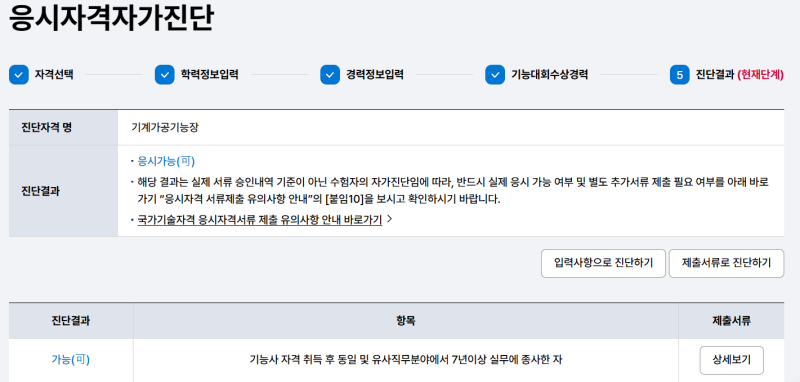800x382 pixels.
Task: Click the 진단자격 명 row label
Action: tap(46, 128)
